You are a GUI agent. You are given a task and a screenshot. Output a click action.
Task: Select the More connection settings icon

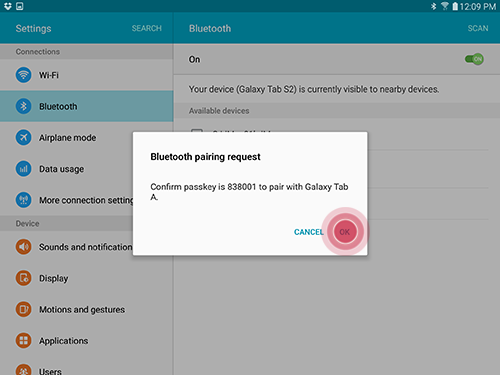click(x=23, y=200)
